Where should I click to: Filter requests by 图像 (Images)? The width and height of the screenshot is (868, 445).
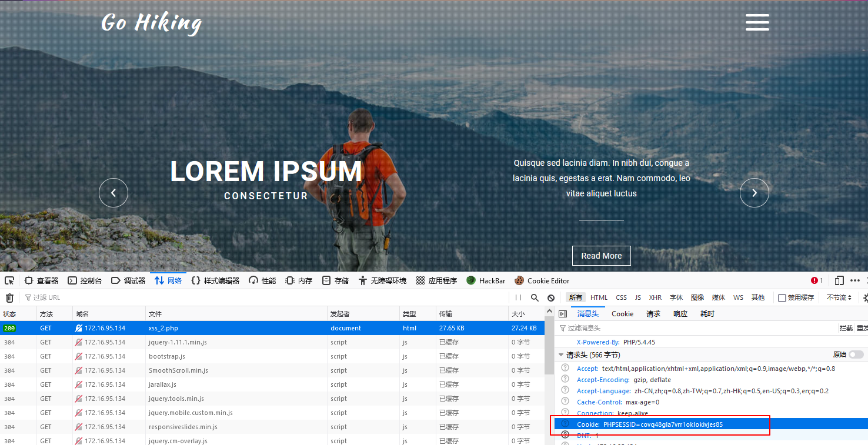point(697,298)
